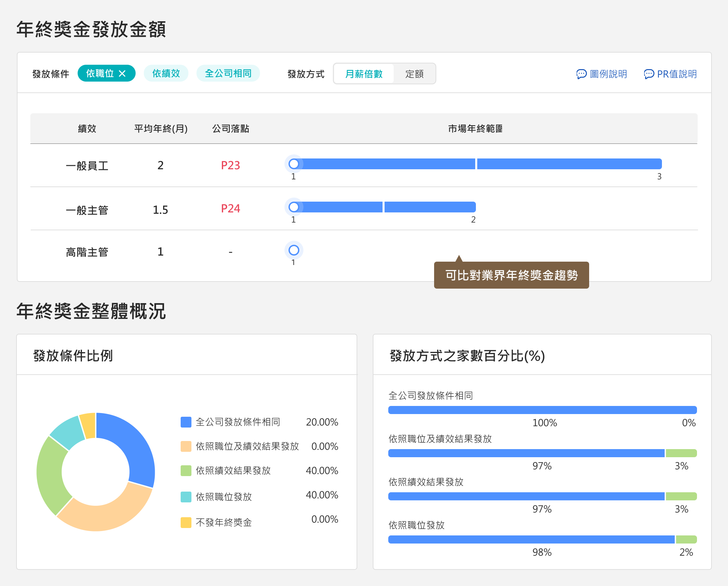This screenshot has width=728, height=586.
Task: Click the 年終獎金整體概況 heading
Action: [91, 311]
